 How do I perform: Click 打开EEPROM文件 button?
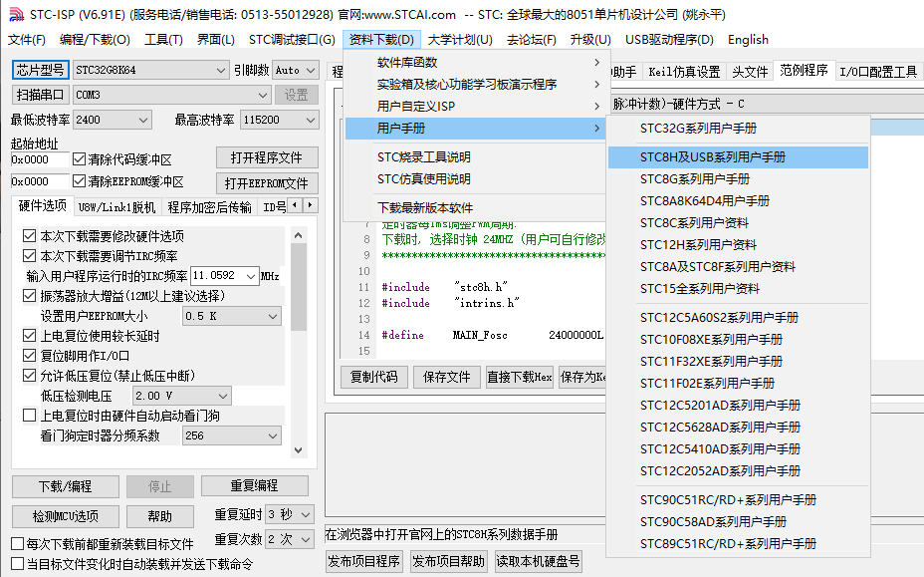pos(267,183)
